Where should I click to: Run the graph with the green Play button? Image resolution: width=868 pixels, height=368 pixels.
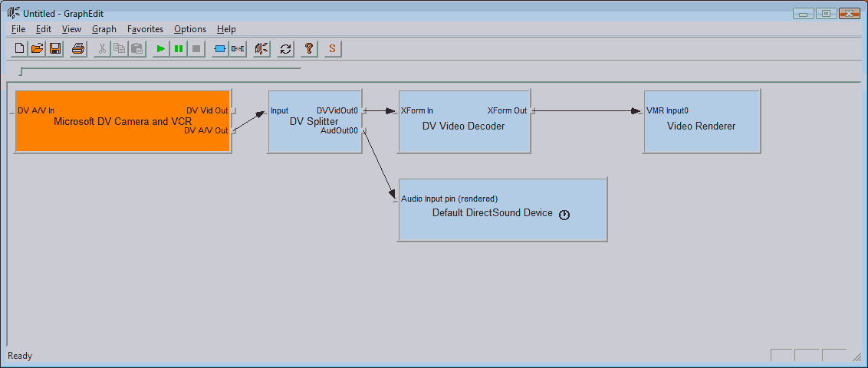coord(160,49)
